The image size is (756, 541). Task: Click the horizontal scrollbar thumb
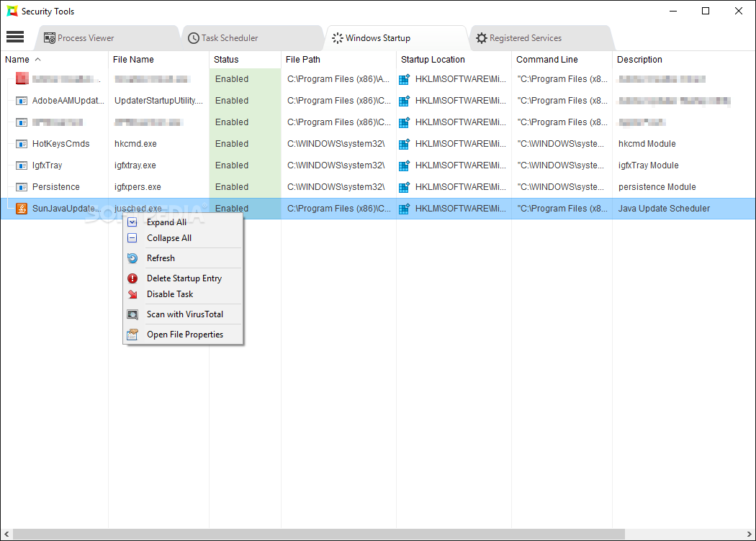coord(319,535)
